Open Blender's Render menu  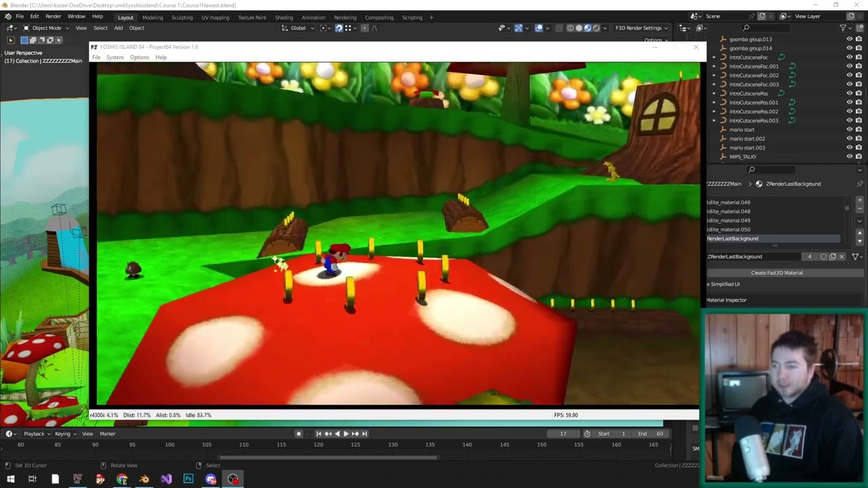[x=53, y=16]
